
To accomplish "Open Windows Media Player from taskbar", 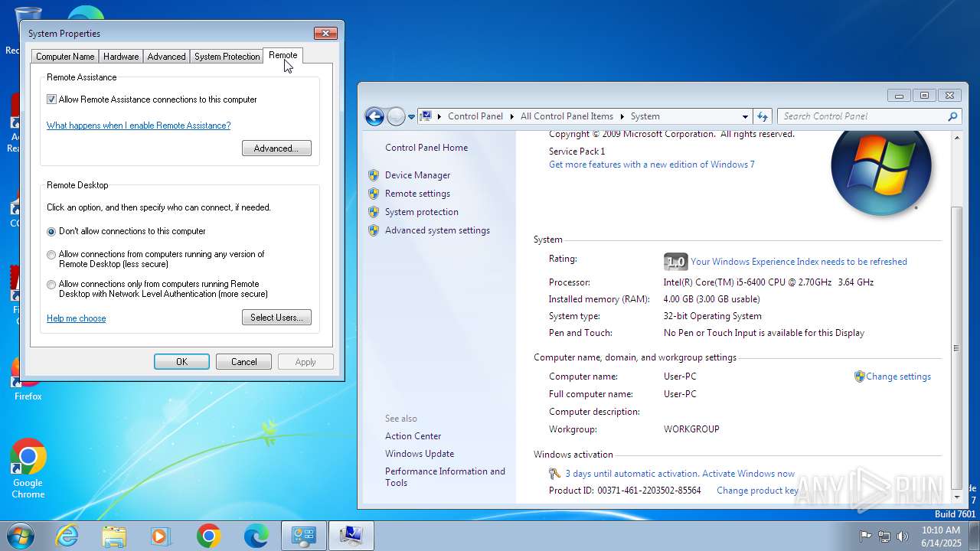I will [x=161, y=536].
